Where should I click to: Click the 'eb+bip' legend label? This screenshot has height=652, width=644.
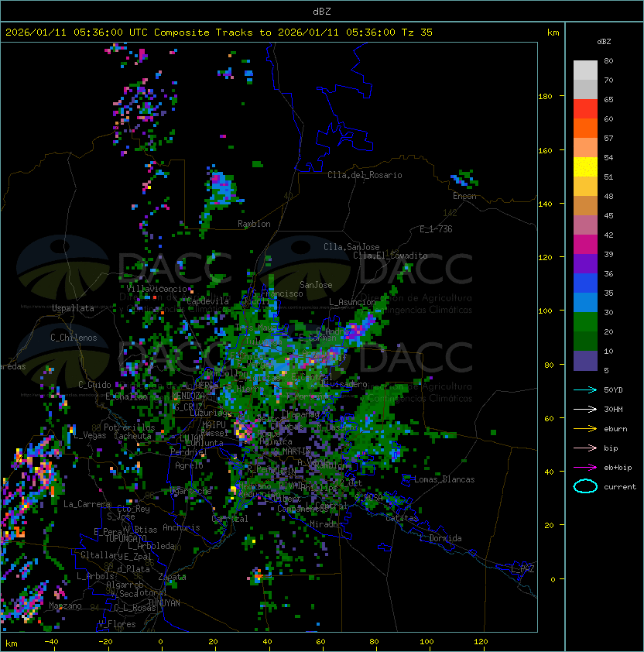pyautogui.click(x=618, y=468)
